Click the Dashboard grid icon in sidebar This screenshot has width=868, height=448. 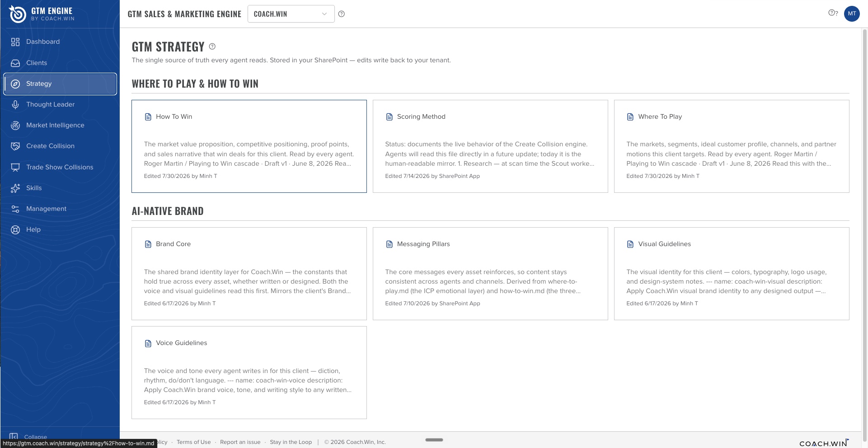(x=15, y=42)
